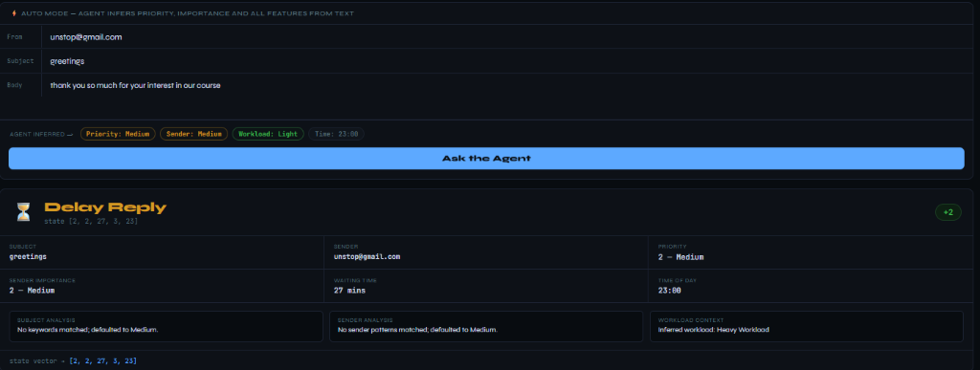980x370 pixels.
Task: Click the Body text area
Action: [506, 97]
